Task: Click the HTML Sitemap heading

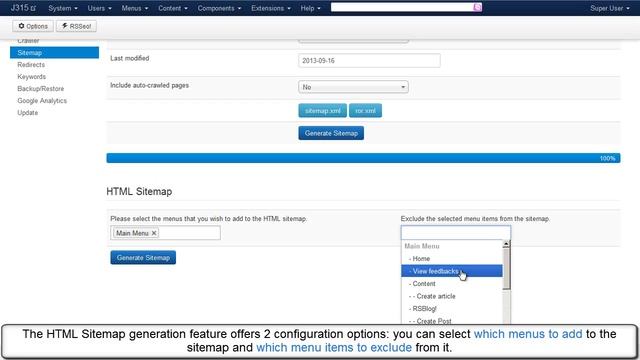Action: 139,191
